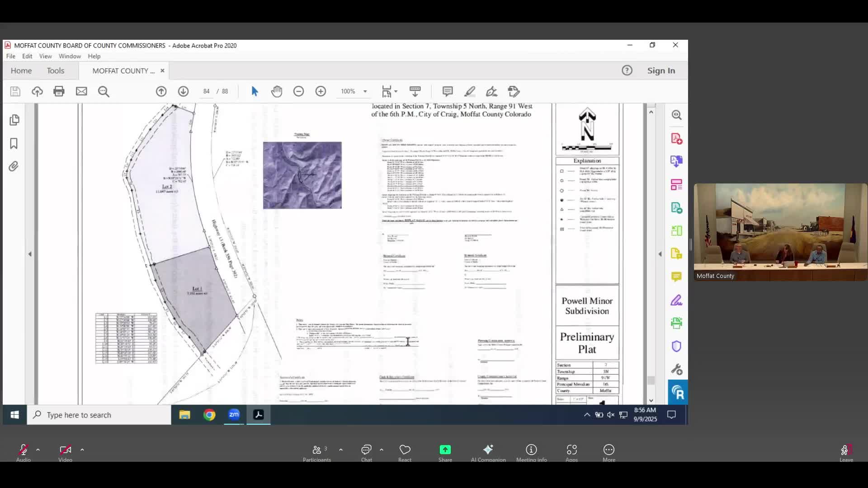
Task: Click zoom in plus button
Action: click(x=321, y=91)
